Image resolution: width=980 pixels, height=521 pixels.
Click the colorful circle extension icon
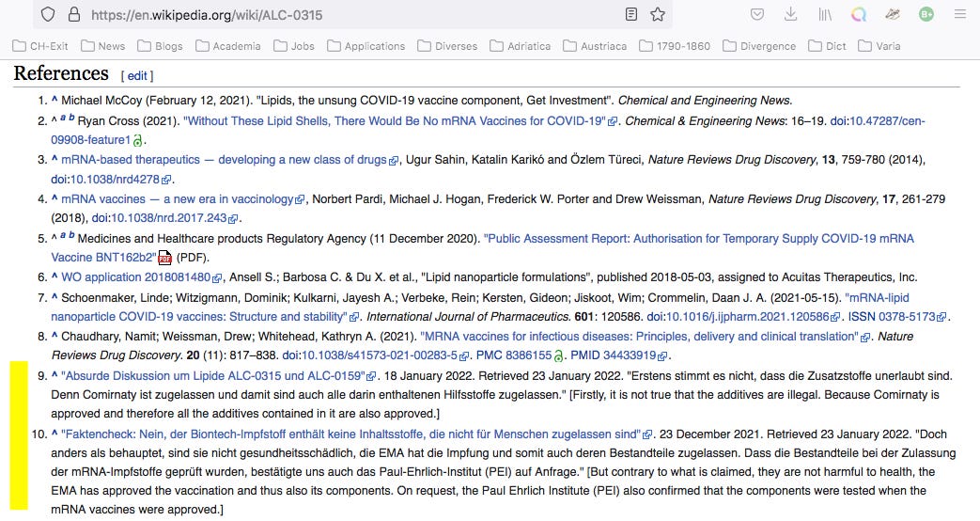tap(859, 14)
